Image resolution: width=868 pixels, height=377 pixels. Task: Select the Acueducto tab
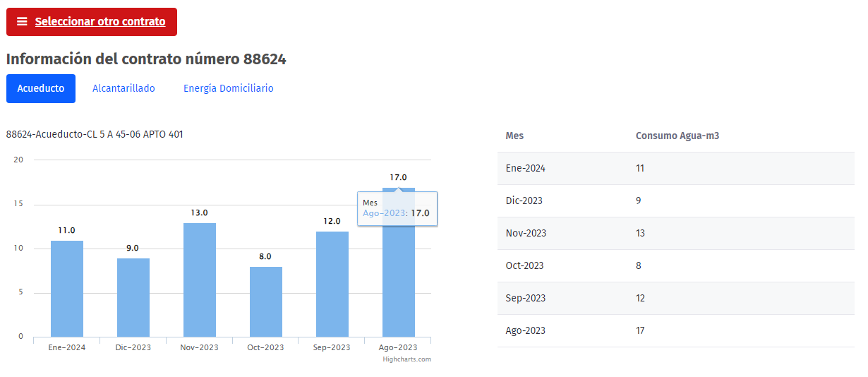[x=41, y=88]
